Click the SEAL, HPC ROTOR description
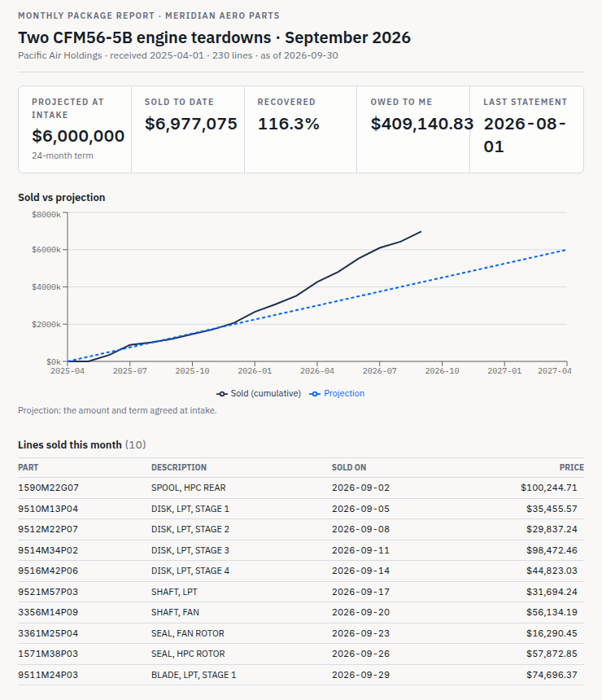This screenshot has width=602, height=700. pos(188,654)
